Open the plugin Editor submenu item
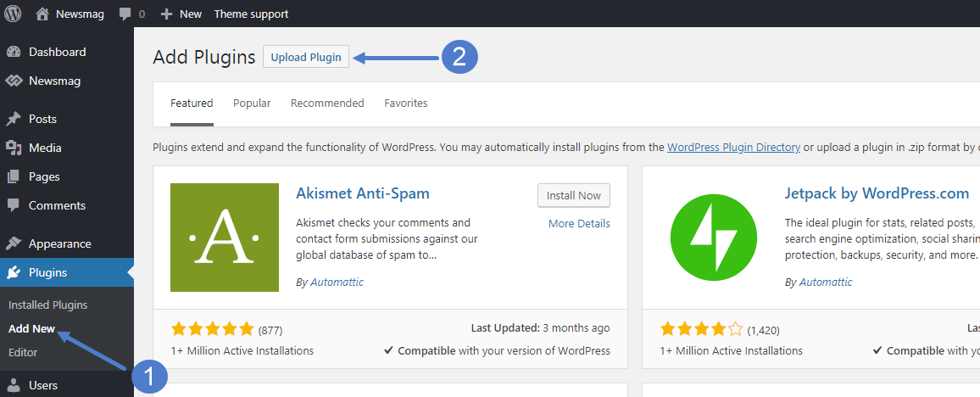This screenshot has width=980, height=397. [23, 353]
